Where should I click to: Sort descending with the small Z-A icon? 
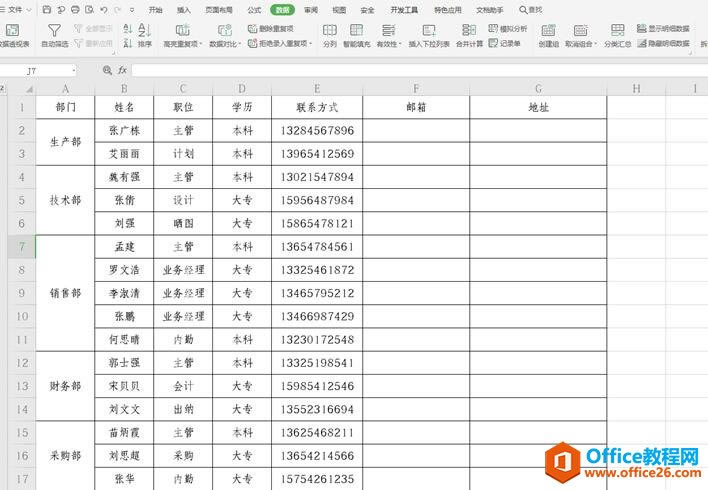coord(128,43)
